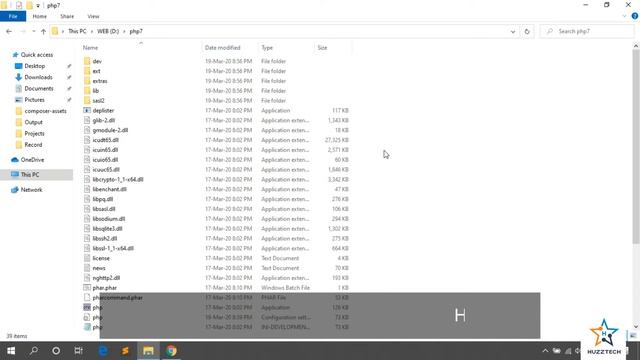Select Downloads in the navigation pane

tap(38, 77)
